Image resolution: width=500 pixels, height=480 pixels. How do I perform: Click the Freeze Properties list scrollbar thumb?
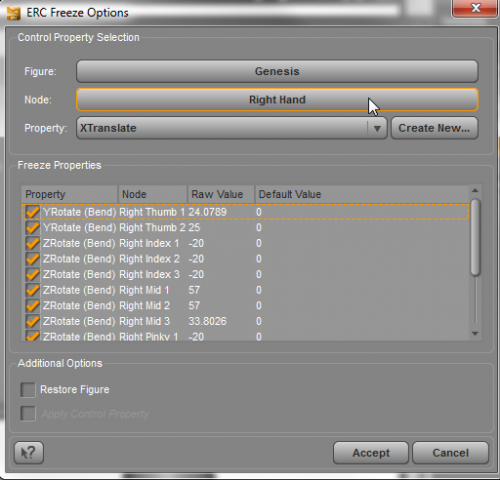[x=476, y=237]
